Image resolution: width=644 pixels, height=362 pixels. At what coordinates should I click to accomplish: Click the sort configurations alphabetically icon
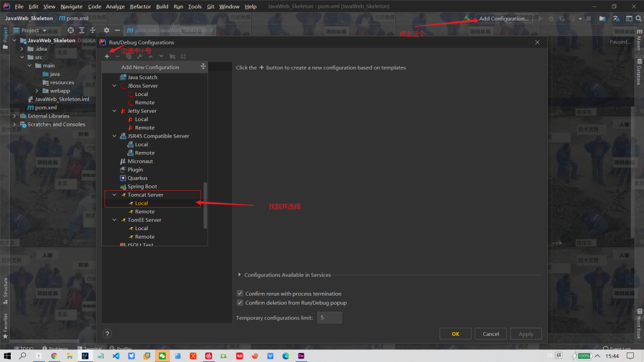(183, 56)
